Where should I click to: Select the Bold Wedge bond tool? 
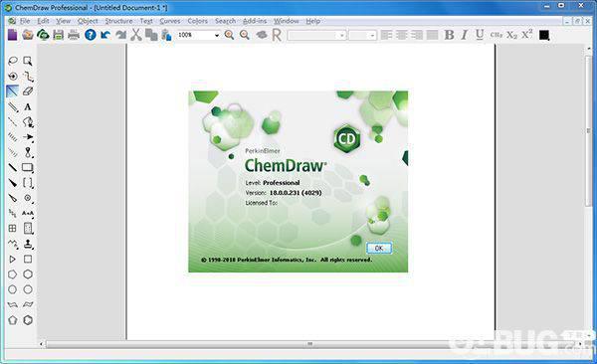(x=13, y=183)
